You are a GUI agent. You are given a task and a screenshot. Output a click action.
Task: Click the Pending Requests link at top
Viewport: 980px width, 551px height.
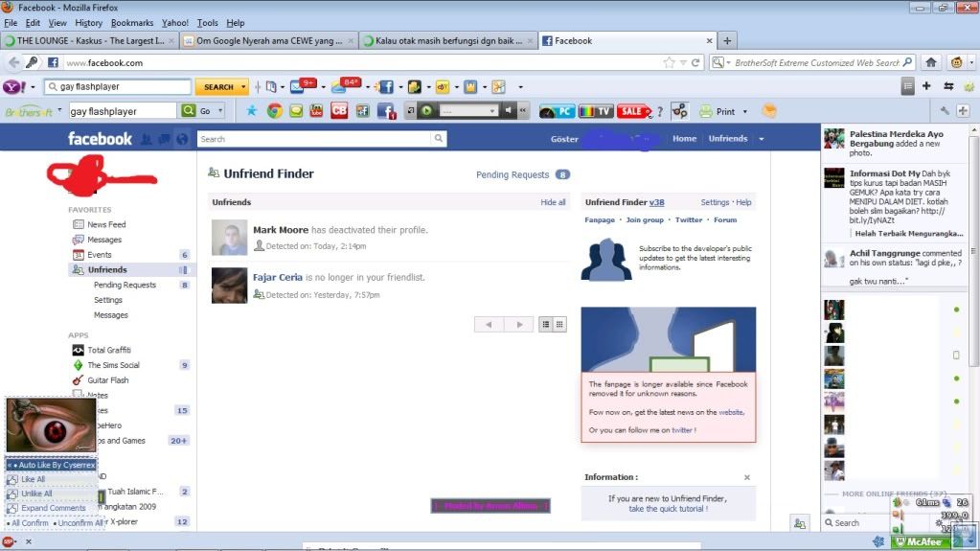513,174
